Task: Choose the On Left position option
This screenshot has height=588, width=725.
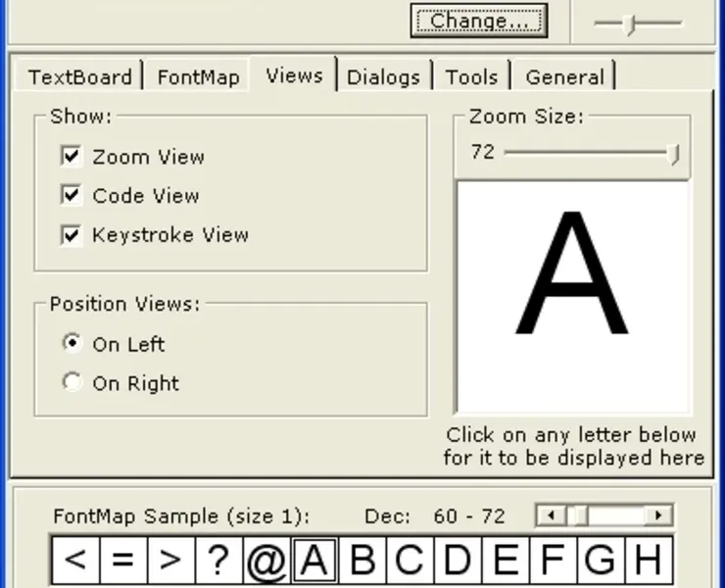Action: click(x=72, y=344)
